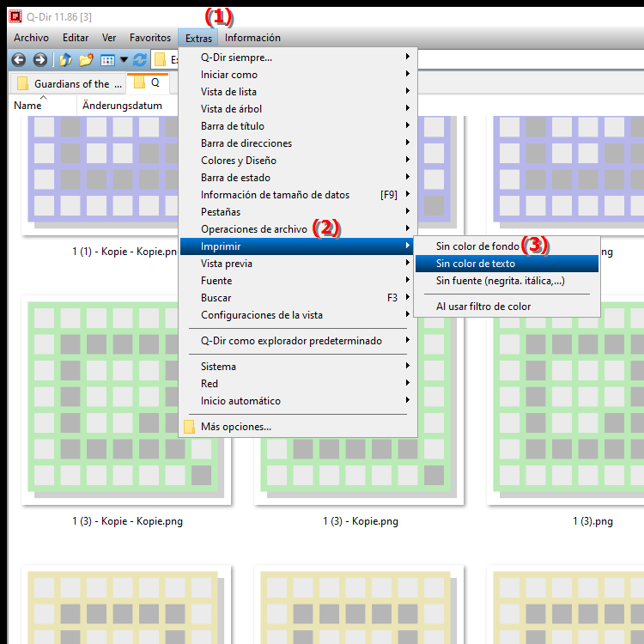
Task: Click the refresh toolbar icon
Action: [x=140, y=60]
